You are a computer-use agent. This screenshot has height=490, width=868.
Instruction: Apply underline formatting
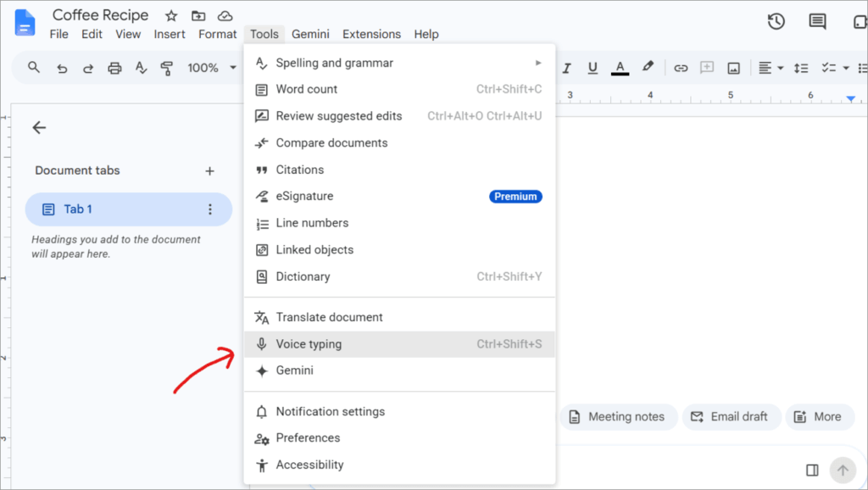[x=593, y=68]
